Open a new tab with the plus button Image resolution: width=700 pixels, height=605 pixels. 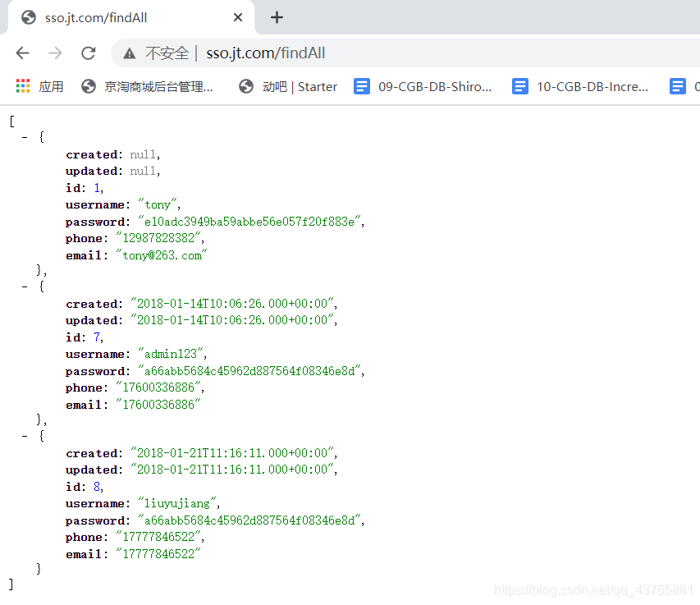pyautogui.click(x=277, y=17)
